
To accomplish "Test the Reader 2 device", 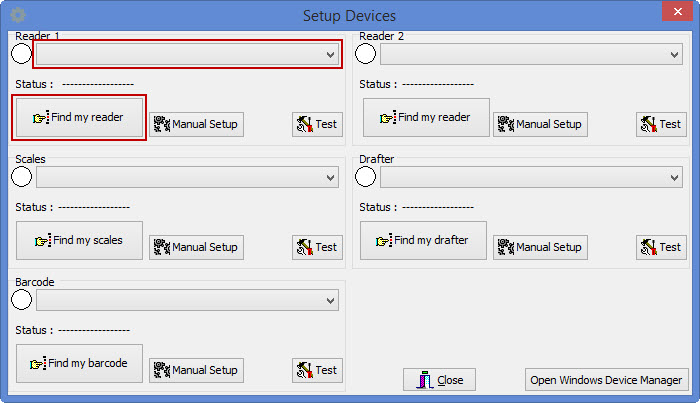I will coord(661,124).
